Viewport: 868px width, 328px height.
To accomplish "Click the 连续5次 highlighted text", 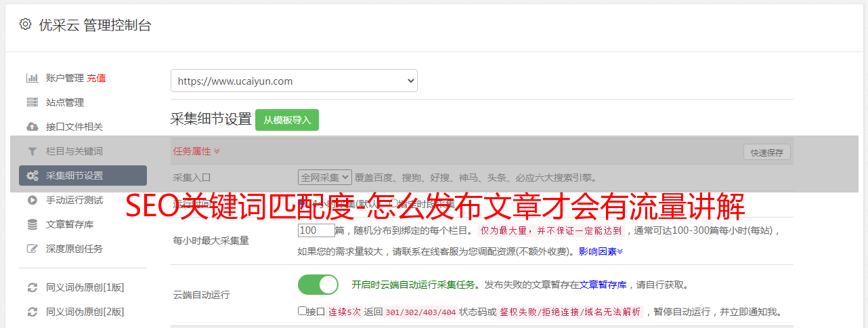I will click(345, 312).
